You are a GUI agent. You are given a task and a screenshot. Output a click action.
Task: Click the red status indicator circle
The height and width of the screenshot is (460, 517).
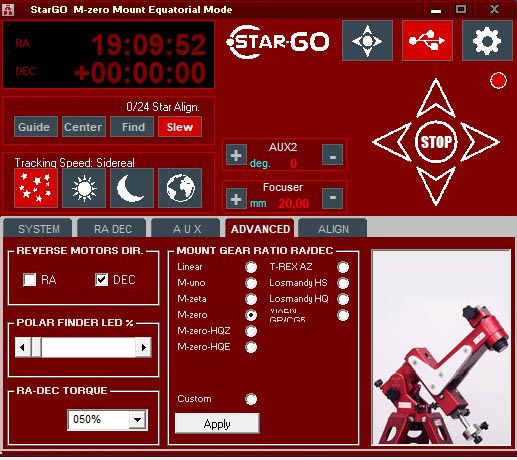coord(498,80)
